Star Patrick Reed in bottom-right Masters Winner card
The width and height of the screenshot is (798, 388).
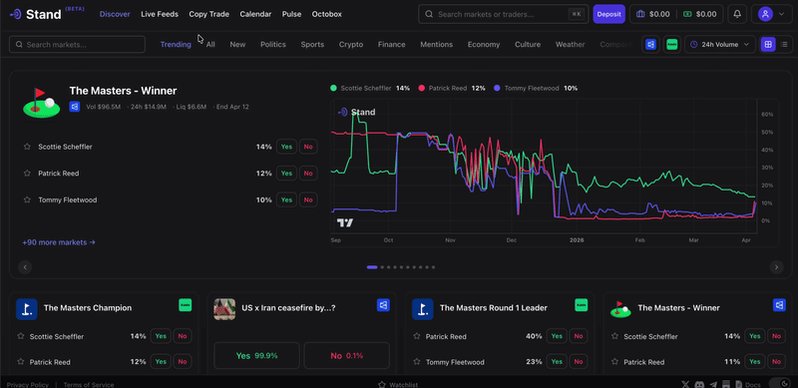(x=615, y=362)
